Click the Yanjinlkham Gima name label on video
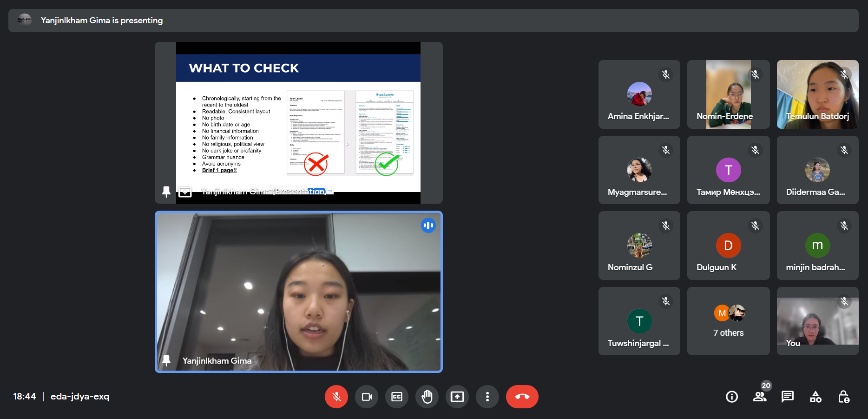 click(217, 361)
